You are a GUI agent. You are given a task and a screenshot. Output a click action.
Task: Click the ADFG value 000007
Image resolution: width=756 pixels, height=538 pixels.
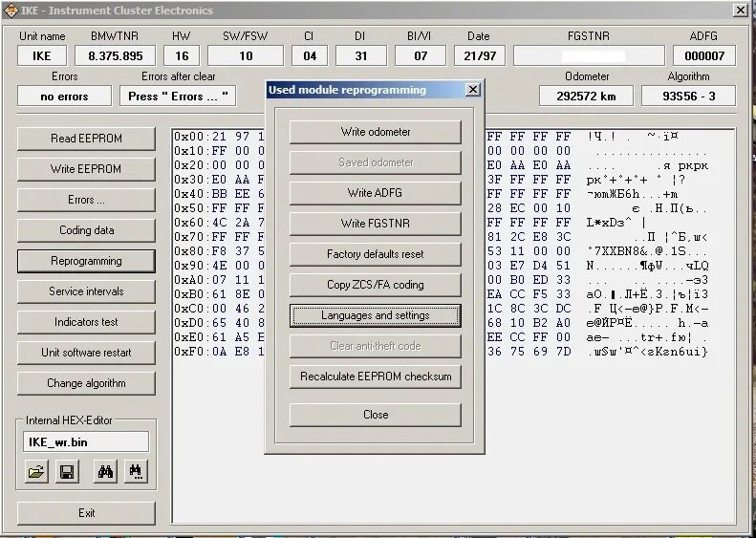704,56
